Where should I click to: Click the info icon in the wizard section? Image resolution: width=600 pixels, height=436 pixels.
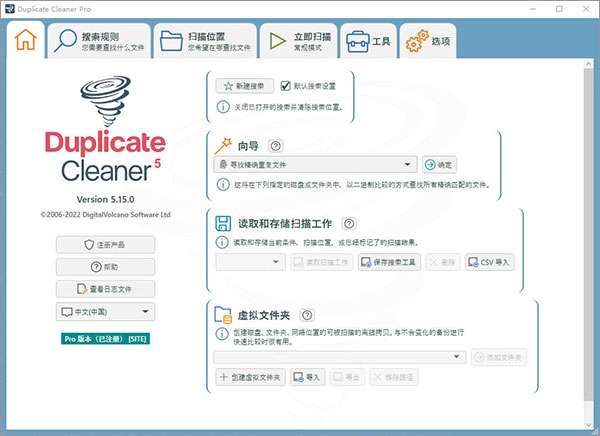tap(223, 185)
